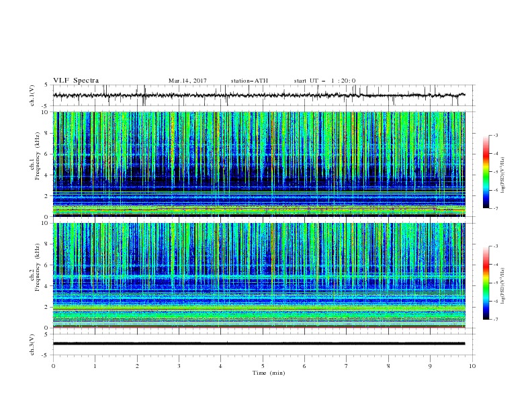Screen dimensions: 532x411
Task: Click time axis tick label "5"
Action: tap(263, 366)
